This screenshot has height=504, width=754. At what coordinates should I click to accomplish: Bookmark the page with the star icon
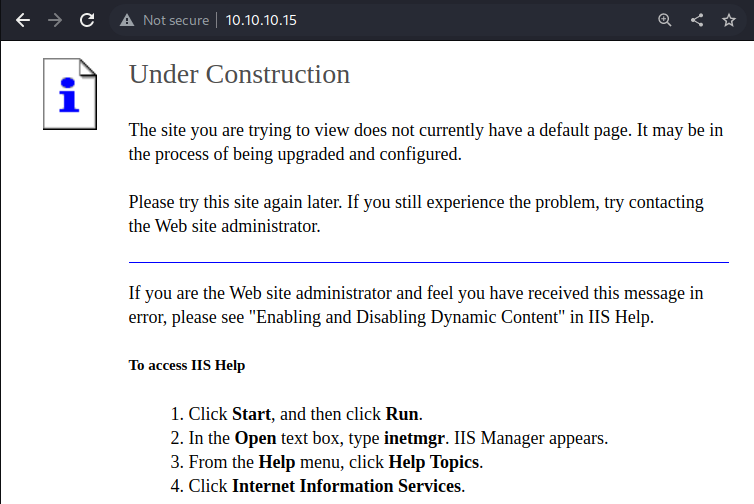point(729,20)
